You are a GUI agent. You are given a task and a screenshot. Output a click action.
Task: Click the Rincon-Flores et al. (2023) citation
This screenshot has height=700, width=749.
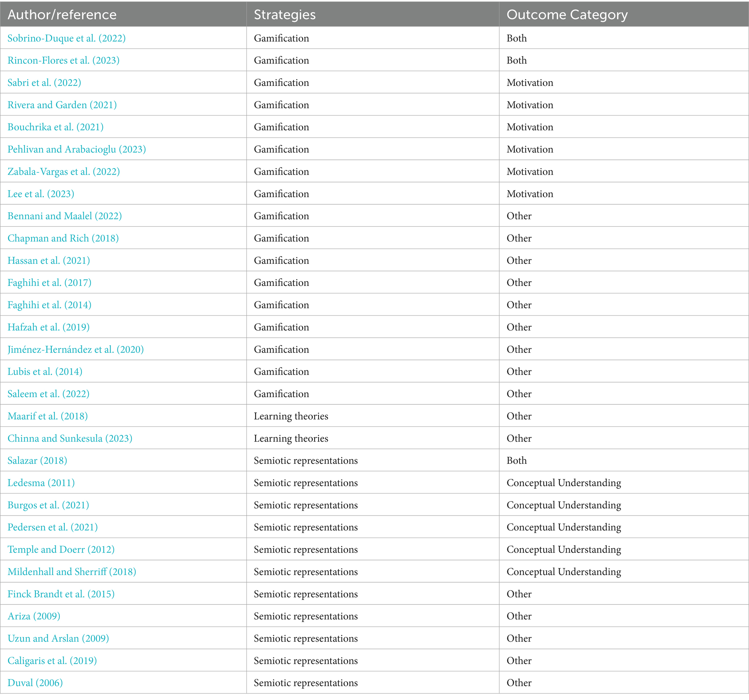tap(63, 60)
